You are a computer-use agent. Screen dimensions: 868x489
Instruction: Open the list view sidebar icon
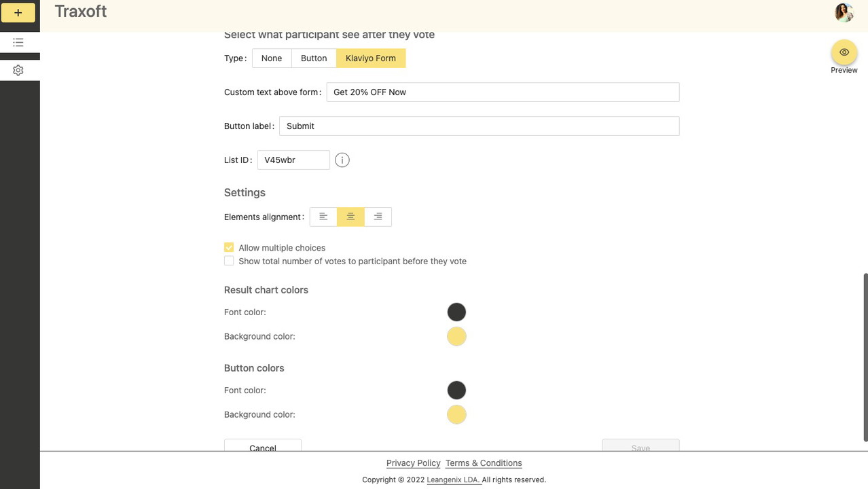point(18,42)
